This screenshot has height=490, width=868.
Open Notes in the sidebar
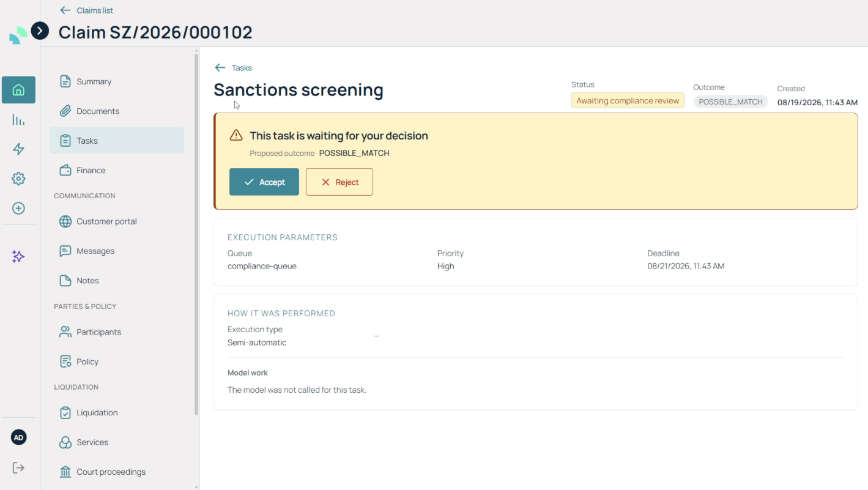117,281
